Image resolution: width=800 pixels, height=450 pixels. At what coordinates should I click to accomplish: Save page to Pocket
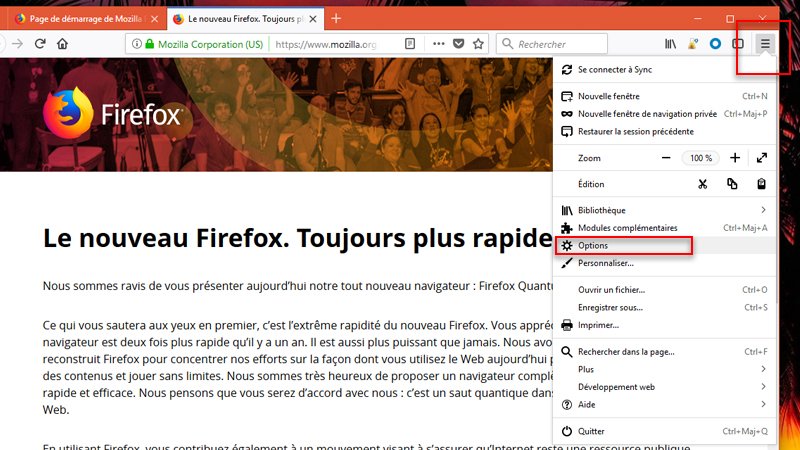(458, 44)
